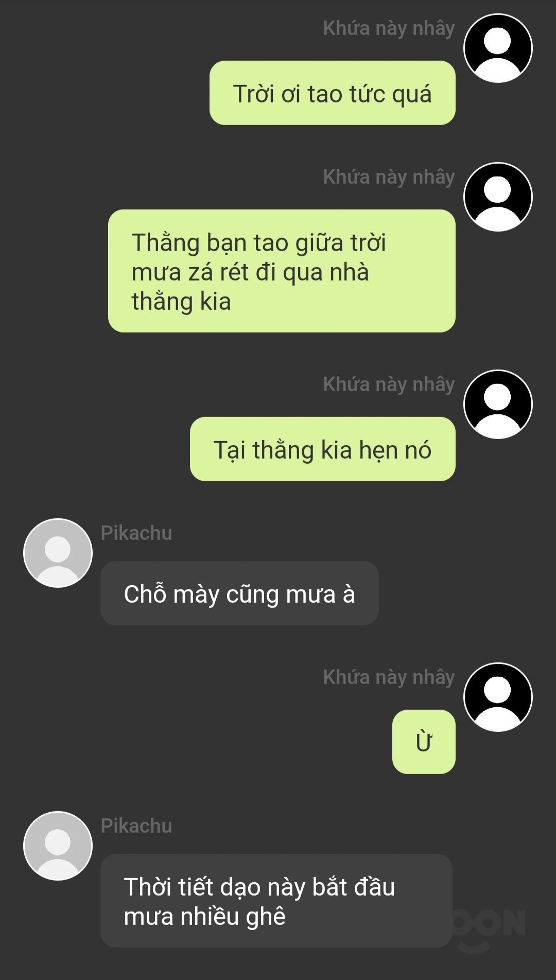Tap the "Pikachu" name above "Chỗ mày cũng mưa à"
The image size is (556, 980).
(x=136, y=533)
